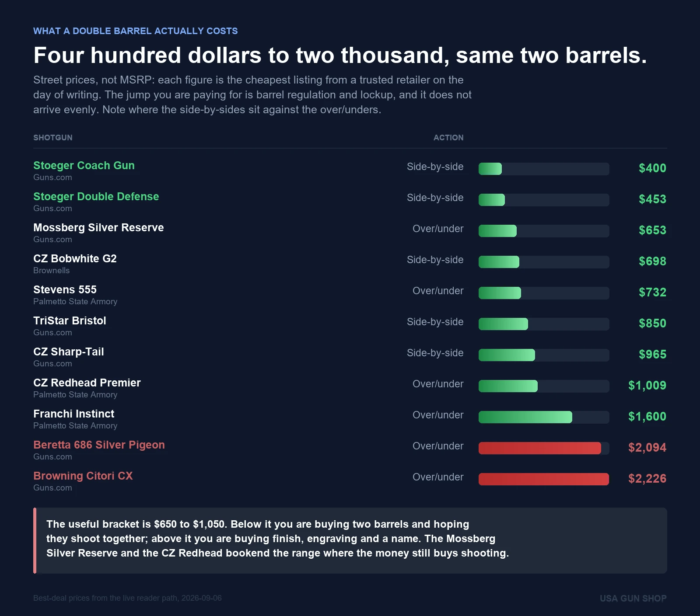The image size is (700, 616).
Task: Click the main headline about two barrels
Action: pyautogui.click(x=340, y=56)
